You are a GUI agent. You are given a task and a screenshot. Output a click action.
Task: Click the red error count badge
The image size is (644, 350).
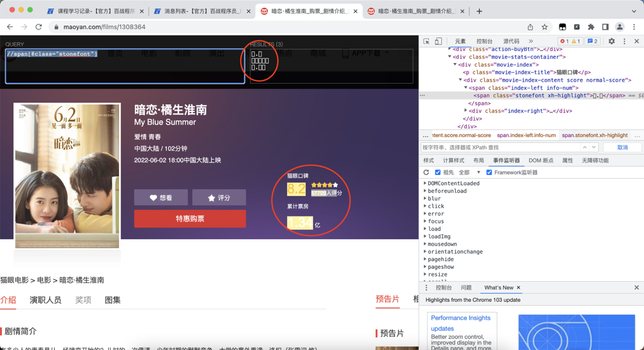point(564,41)
